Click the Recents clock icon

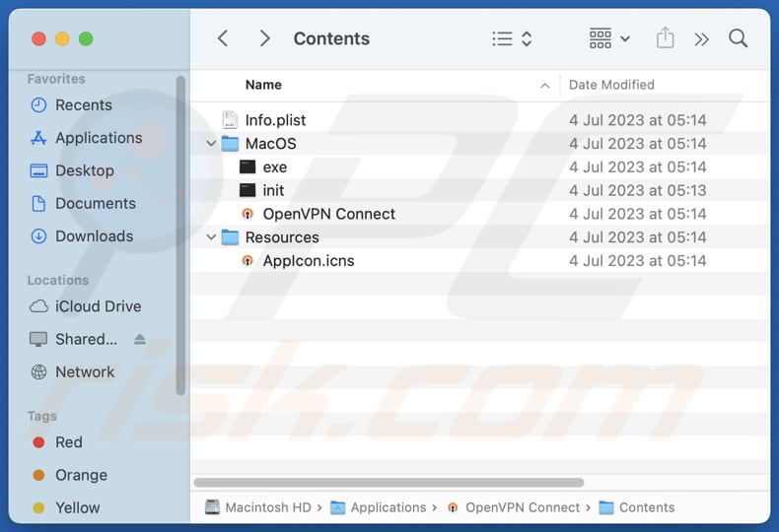point(38,105)
